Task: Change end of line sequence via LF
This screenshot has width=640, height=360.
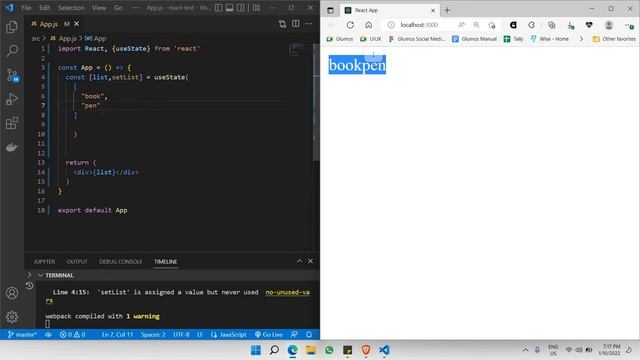Action: (200, 335)
